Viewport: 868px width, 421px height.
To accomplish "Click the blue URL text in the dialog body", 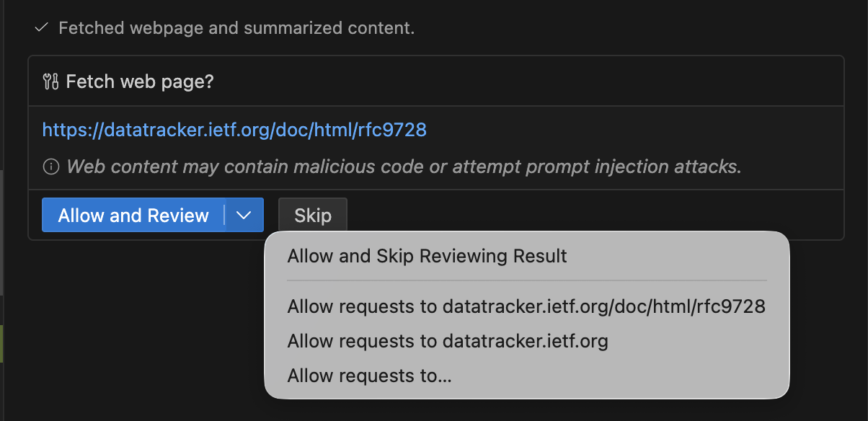I will (234, 130).
